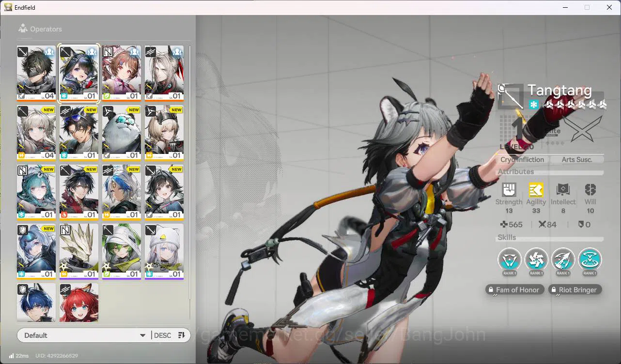Select the panda with goggles operator card

click(x=122, y=133)
